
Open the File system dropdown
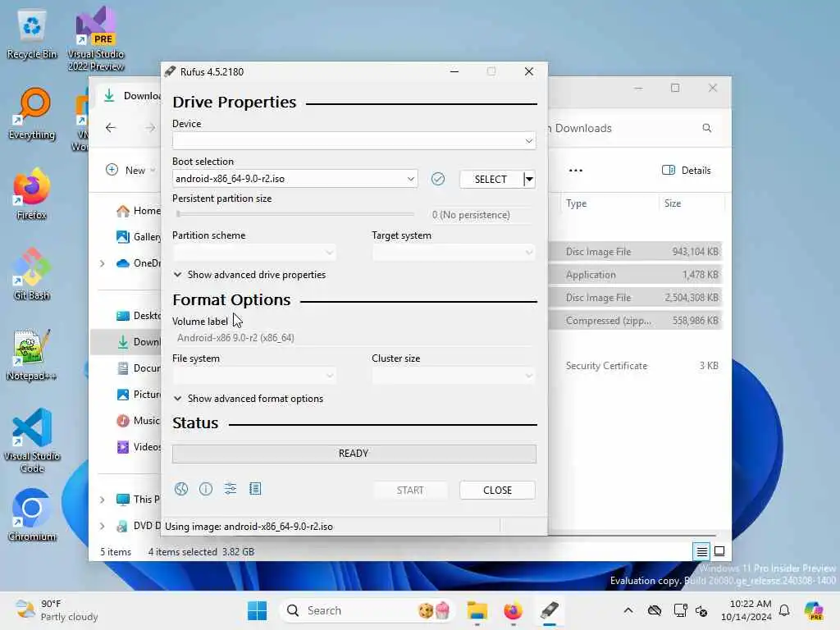click(254, 376)
